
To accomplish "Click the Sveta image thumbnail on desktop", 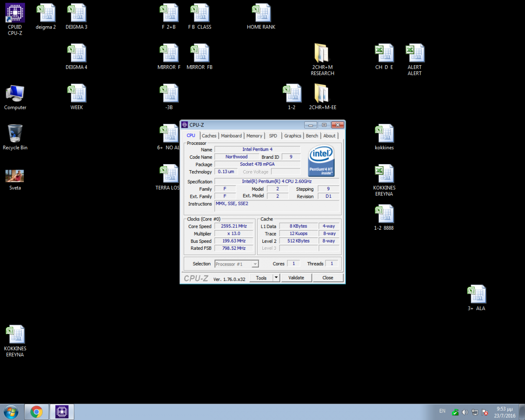I will point(15,176).
